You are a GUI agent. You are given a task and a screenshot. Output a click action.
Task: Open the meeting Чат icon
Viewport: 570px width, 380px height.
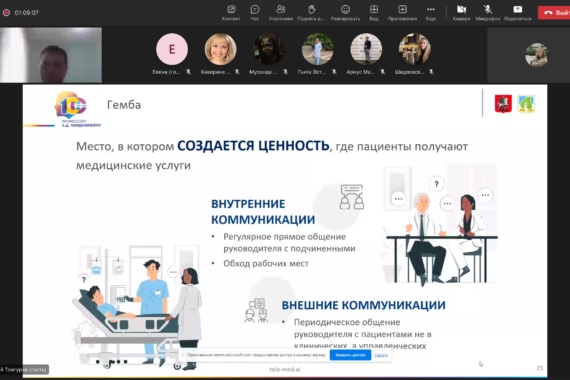pos(255,9)
